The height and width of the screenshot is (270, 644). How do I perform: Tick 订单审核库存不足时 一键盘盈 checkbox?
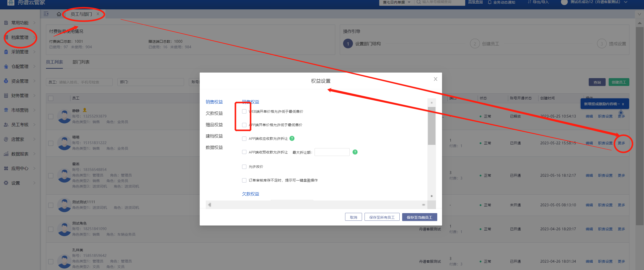(x=244, y=181)
